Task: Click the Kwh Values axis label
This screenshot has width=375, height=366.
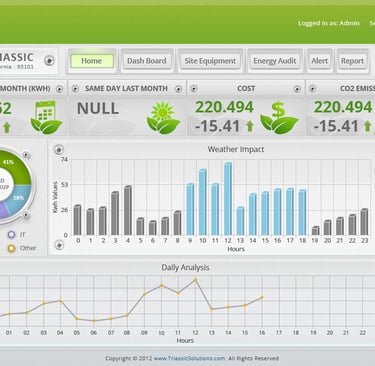Action: (55, 197)
